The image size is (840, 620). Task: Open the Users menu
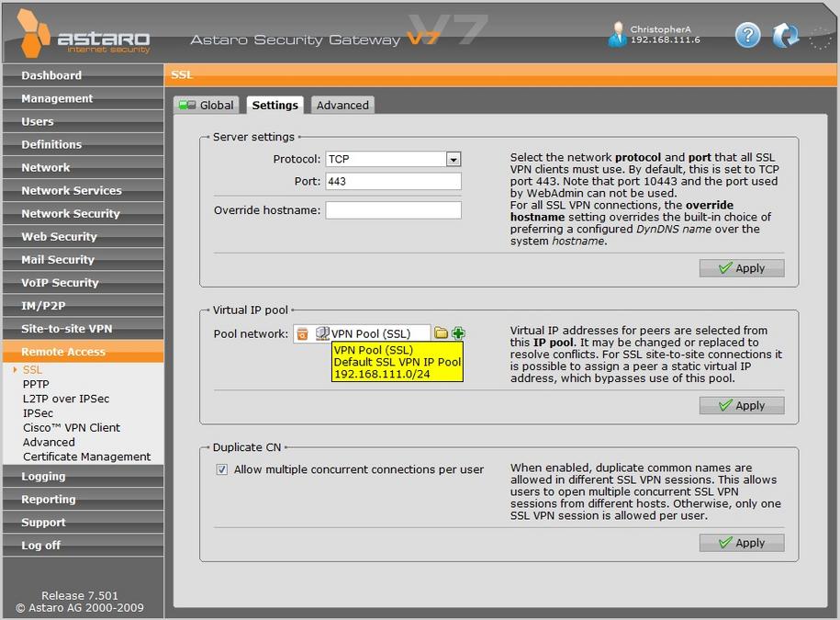pyautogui.click(x=84, y=121)
